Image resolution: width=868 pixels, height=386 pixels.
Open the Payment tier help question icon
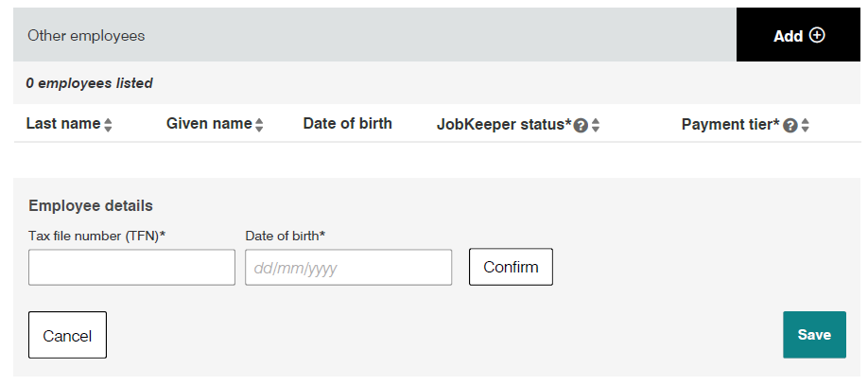pyautogui.click(x=790, y=125)
